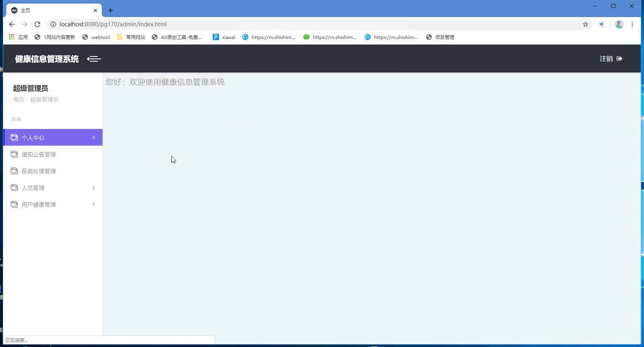Open the Chrome three-dot menu

(x=632, y=24)
